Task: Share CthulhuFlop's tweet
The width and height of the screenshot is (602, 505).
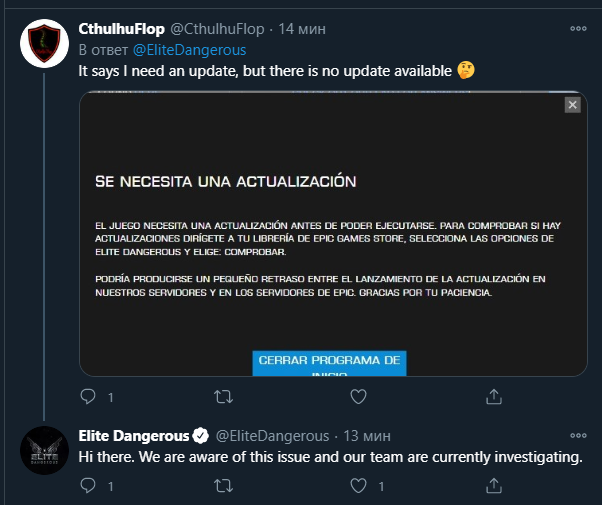Action: pyautogui.click(x=494, y=397)
